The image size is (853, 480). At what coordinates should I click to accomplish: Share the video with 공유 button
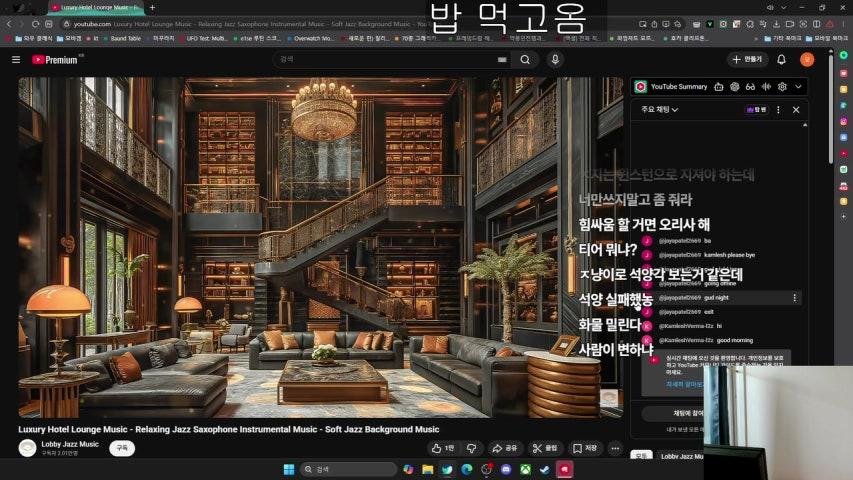tap(504, 448)
